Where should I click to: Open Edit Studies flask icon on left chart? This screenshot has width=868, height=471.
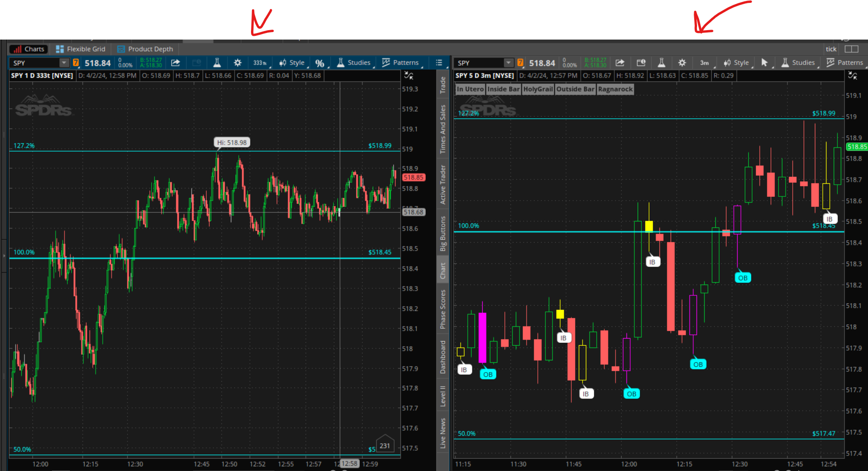click(217, 63)
